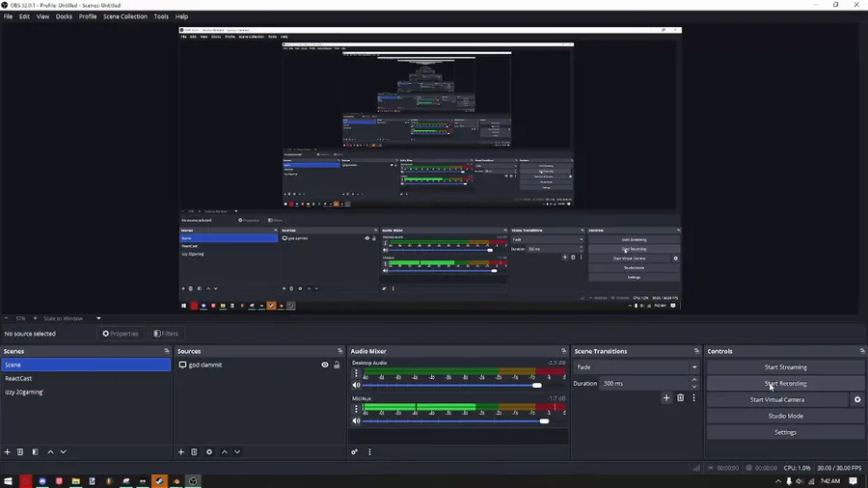
Task: Open source properties gear in the Sources toolbar
Action: 209,452
